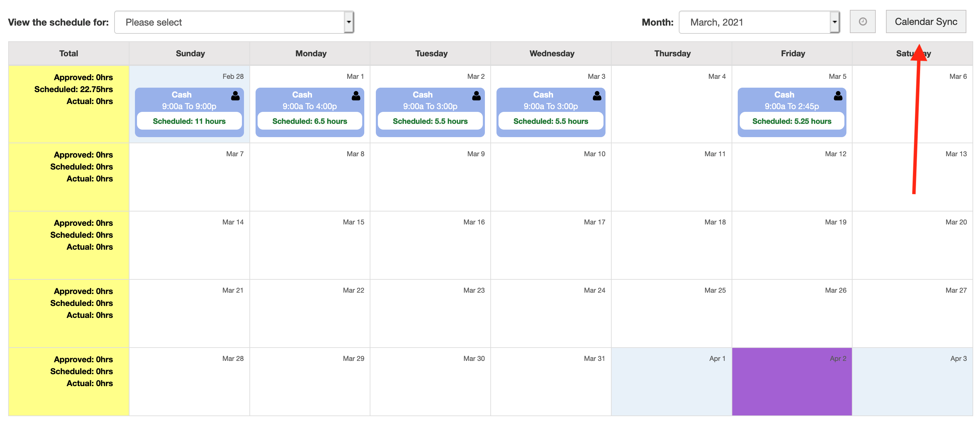Click the Sunday column header
This screenshot has width=980, height=425.
point(190,54)
